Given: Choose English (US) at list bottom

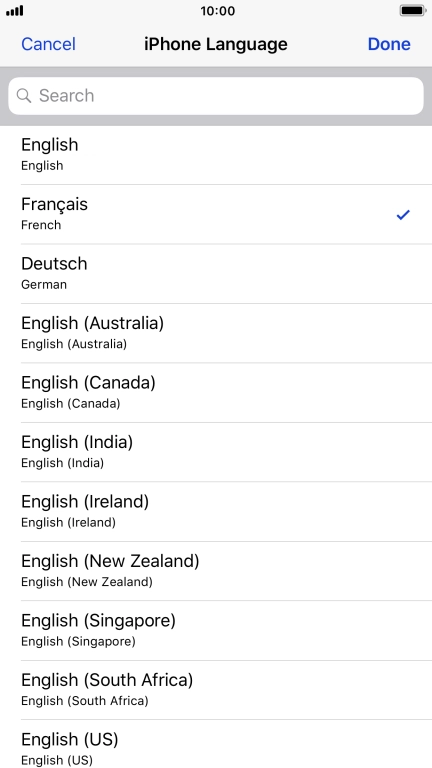Looking at the screenshot, I should (x=216, y=744).
